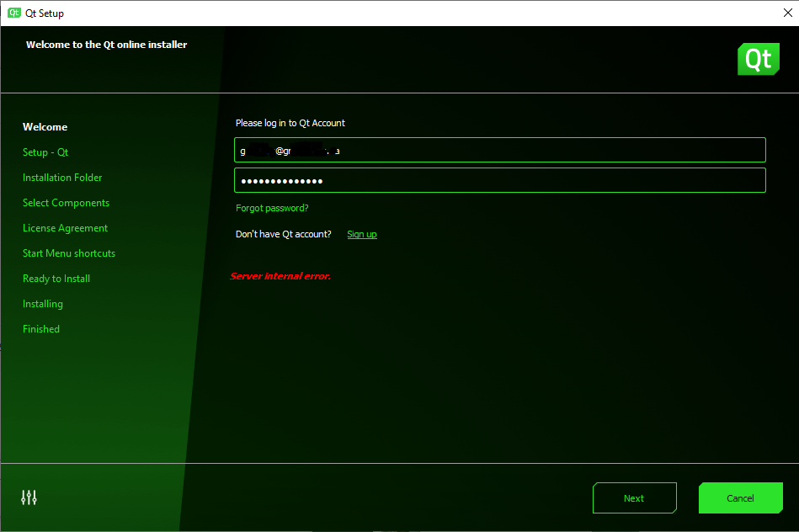Select the Start Menu shortcuts step
The width and height of the screenshot is (799, 532).
[69, 253]
